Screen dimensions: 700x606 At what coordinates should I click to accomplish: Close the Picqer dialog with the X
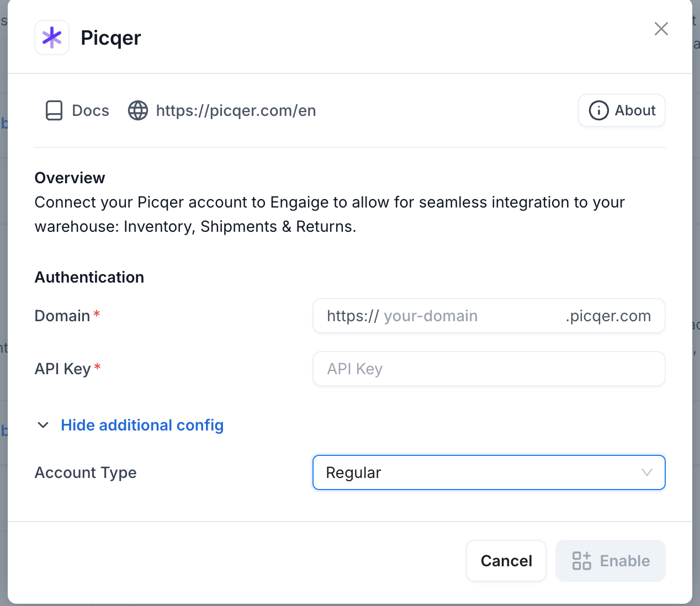tap(661, 29)
